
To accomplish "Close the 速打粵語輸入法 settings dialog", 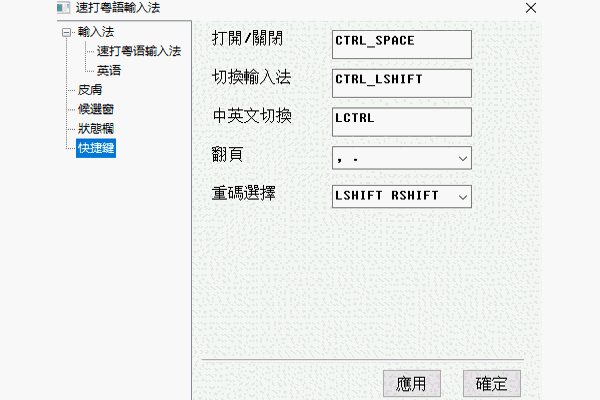I will pyautogui.click(x=531, y=8).
